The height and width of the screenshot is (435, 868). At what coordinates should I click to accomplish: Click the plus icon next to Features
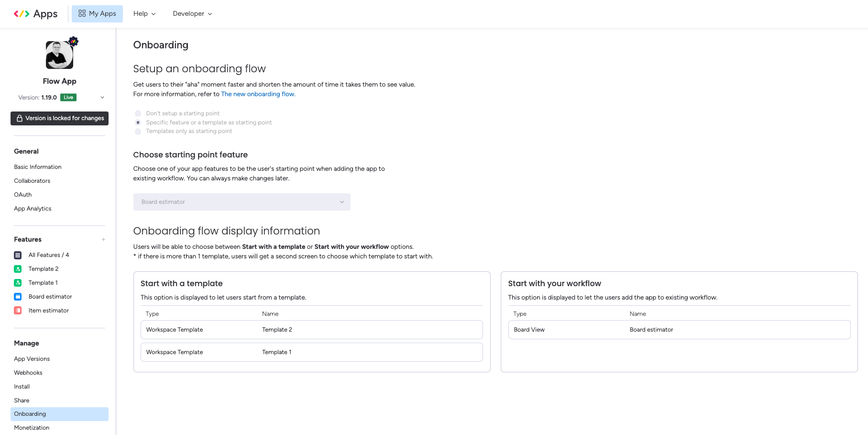pyautogui.click(x=103, y=239)
